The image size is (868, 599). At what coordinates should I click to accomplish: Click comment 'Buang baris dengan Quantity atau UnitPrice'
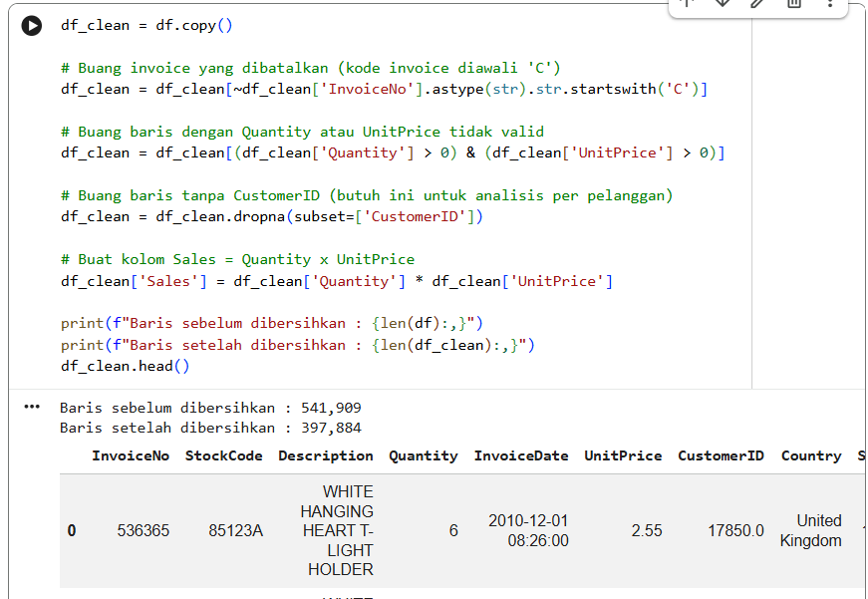(x=302, y=132)
